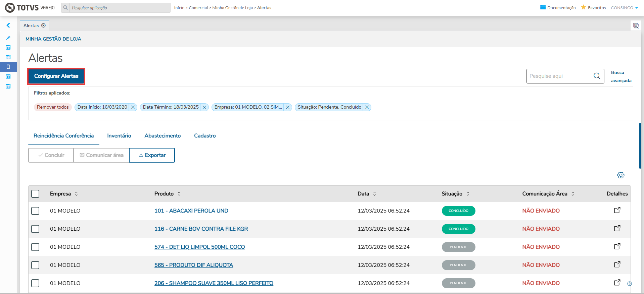Open details for 565 - PRODUTO DIF ALIQUOTA
Viewport: 644px width, 294px height.
coord(617,264)
